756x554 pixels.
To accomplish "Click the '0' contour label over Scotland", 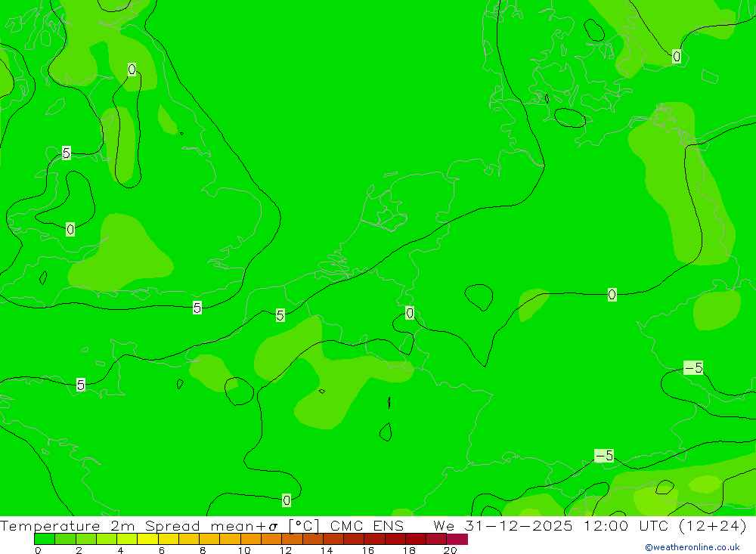I will point(132,70).
